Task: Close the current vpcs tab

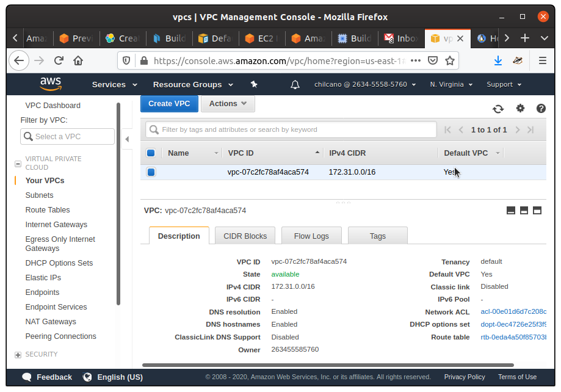Action: click(460, 38)
